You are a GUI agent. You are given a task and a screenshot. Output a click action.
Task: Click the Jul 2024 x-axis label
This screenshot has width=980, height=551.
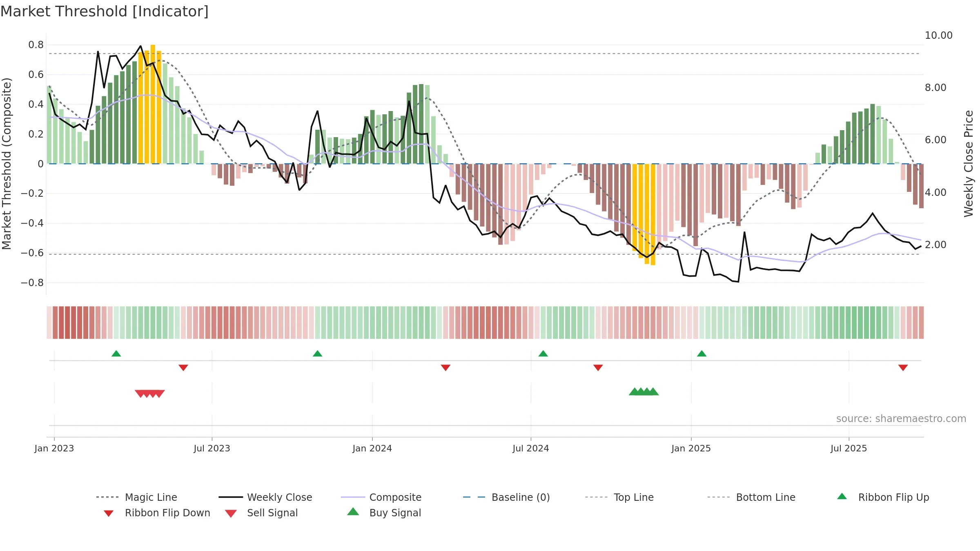(531, 449)
